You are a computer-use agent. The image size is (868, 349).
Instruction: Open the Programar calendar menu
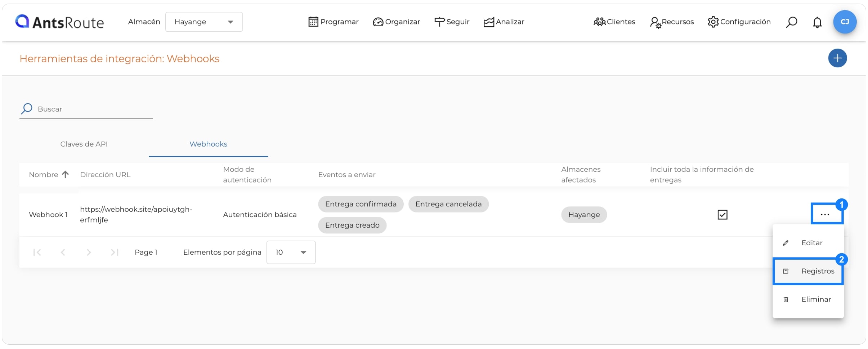coord(334,22)
